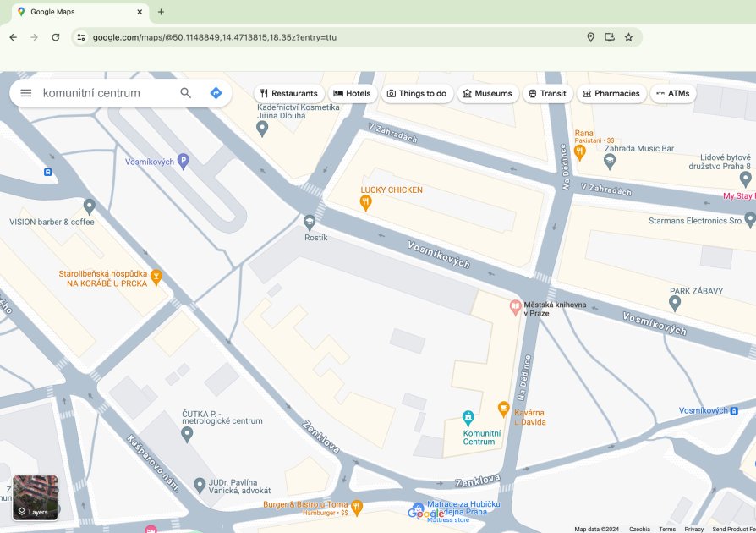Screen dimensions: 756x533
Task: Click the Lidové bytové družstvo Praha 8 pin
Action: pyautogui.click(x=745, y=179)
